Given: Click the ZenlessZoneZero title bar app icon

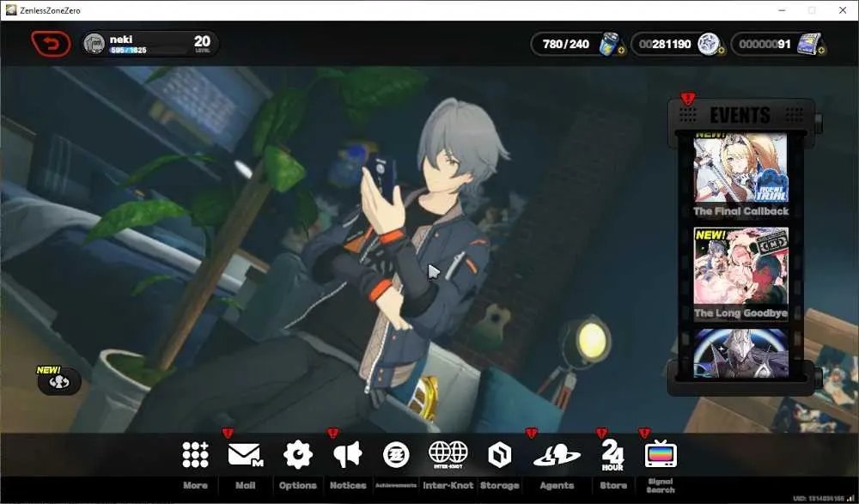Looking at the screenshot, I should (11, 10).
